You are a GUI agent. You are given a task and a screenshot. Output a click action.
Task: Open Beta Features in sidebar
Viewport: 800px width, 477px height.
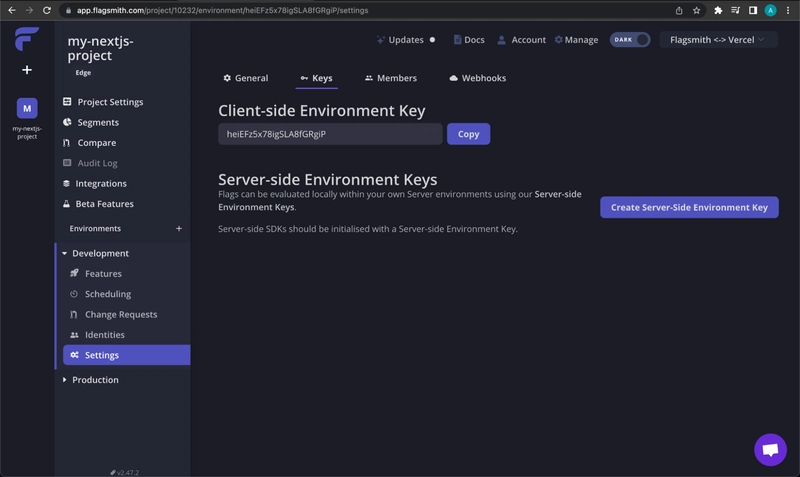[x=98, y=204]
